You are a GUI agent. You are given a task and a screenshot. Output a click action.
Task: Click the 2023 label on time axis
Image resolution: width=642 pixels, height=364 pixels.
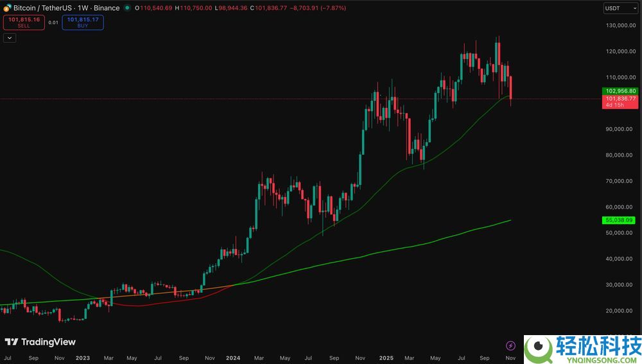83,358
